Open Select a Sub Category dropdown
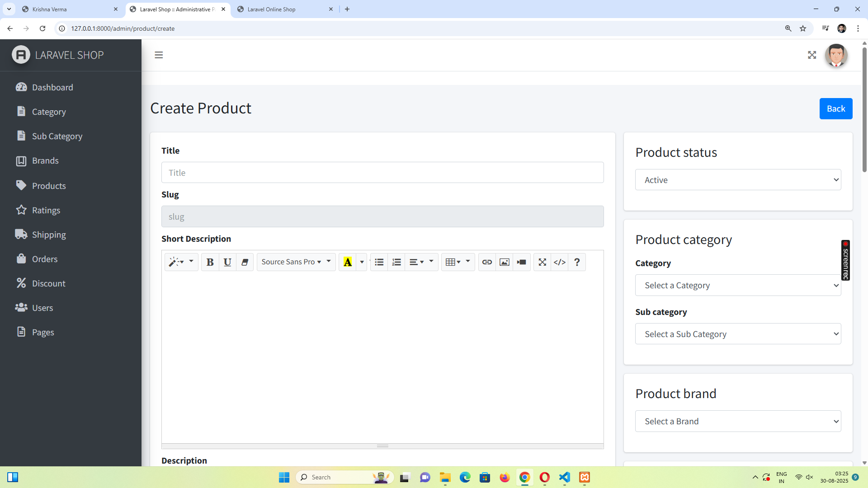 click(738, 334)
